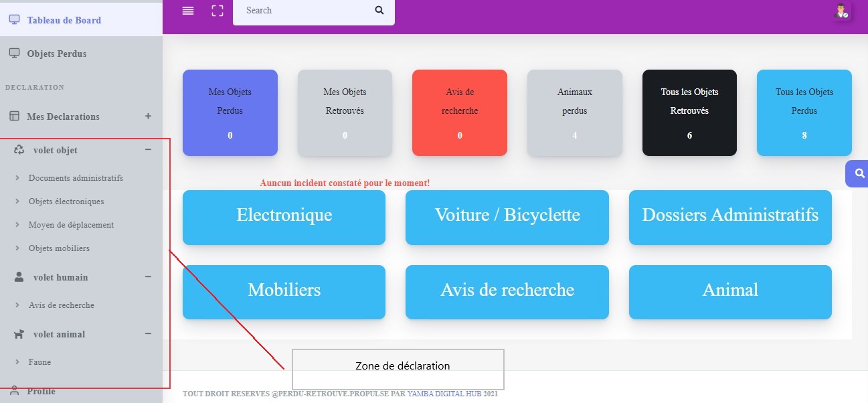
Task: Collapse the volet objet section
Action: click(x=148, y=150)
